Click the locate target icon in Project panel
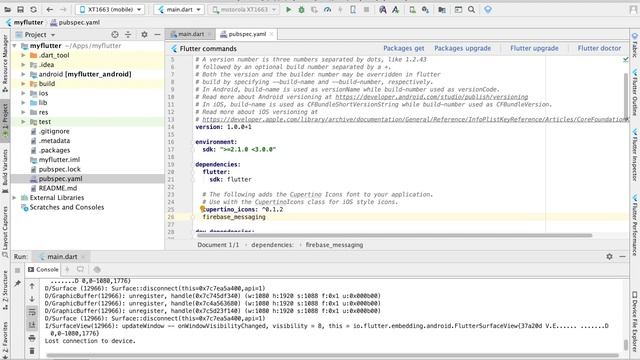The image size is (640, 360). pos(115,35)
